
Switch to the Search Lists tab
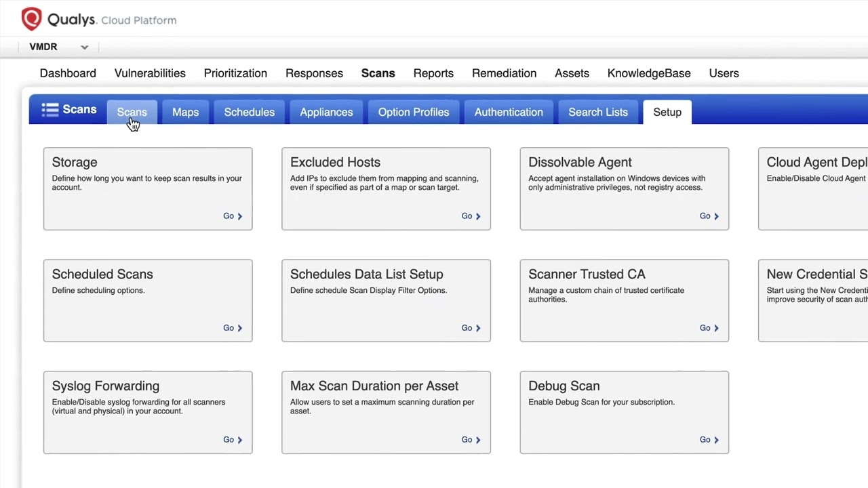tap(598, 112)
